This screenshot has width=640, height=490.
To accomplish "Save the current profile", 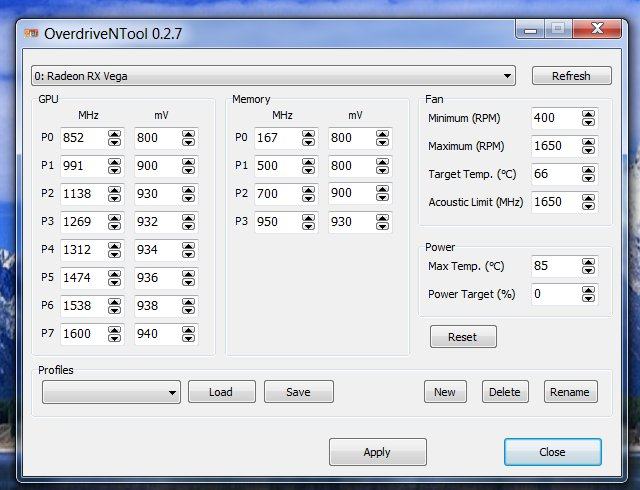I will click(298, 392).
